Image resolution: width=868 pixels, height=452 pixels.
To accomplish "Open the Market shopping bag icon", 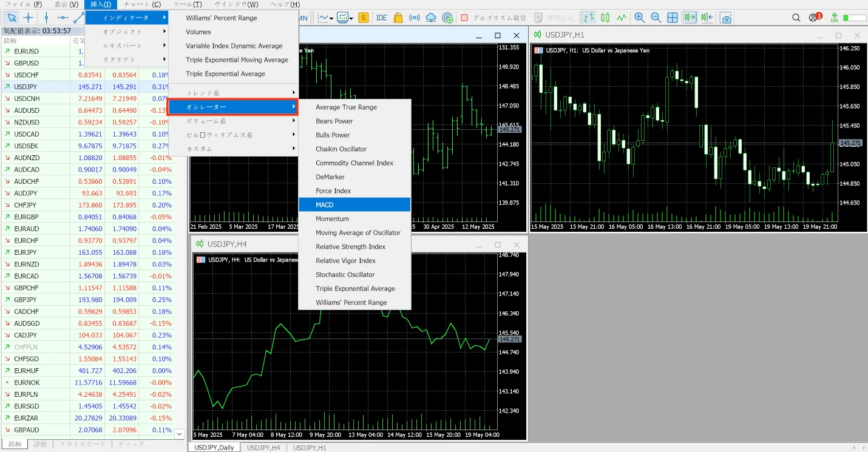I will (x=398, y=18).
